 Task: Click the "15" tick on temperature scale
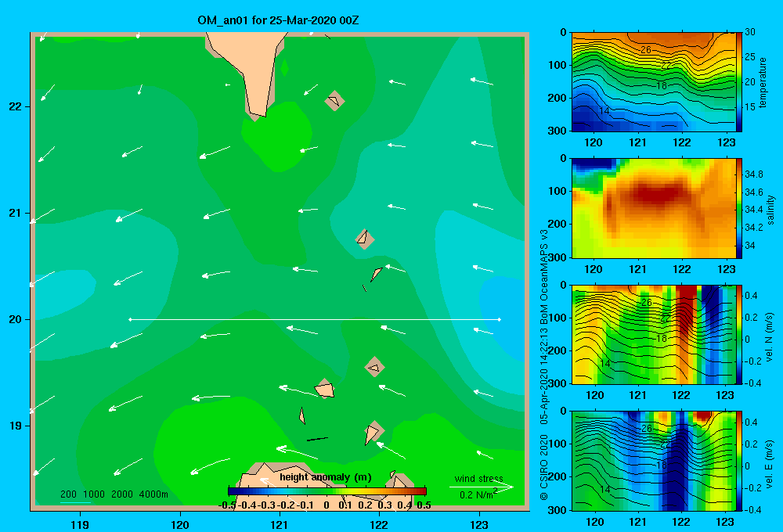click(750, 107)
